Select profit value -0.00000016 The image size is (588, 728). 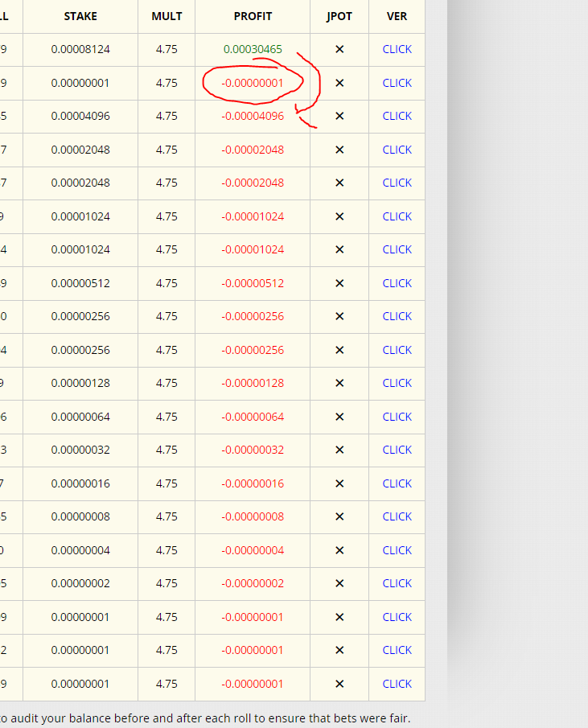pos(253,483)
